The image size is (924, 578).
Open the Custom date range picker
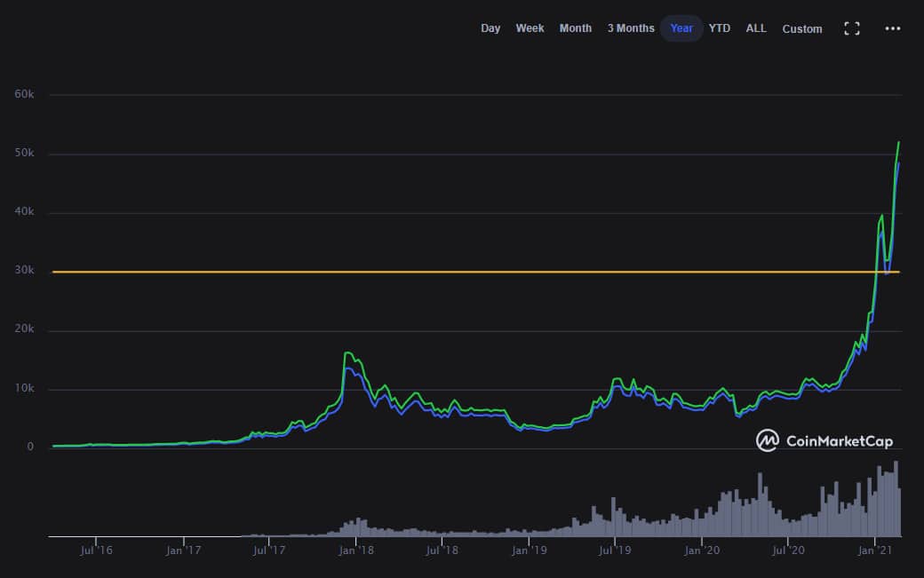click(x=802, y=28)
